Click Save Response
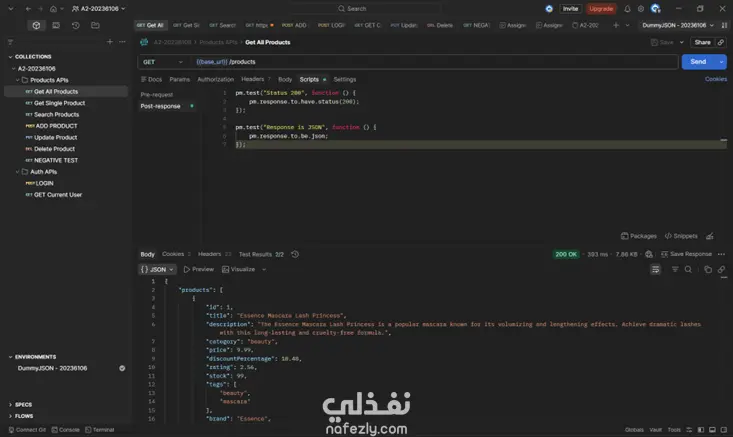The image size is (733, 437). pyautogui.click(x=686, y=254)
